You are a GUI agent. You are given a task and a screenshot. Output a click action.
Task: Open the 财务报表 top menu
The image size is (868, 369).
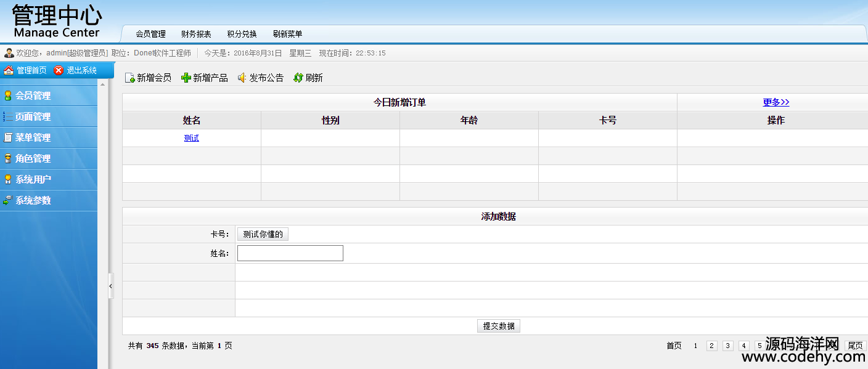coord(196,34)
